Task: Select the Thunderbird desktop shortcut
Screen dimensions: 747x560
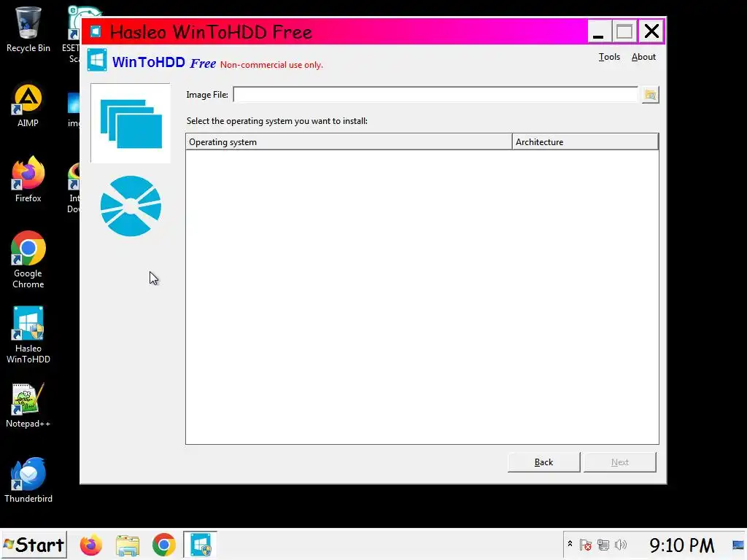Action: 28,481
